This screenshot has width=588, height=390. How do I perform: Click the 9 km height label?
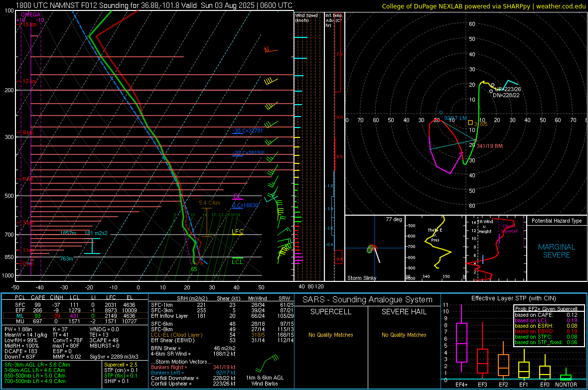tap(28, 133)
